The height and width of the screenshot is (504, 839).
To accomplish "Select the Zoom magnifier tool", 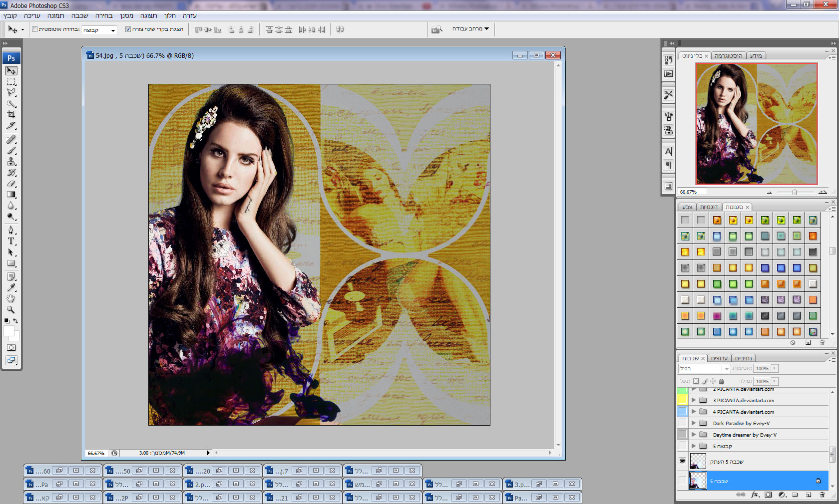I will coord(11,309).
